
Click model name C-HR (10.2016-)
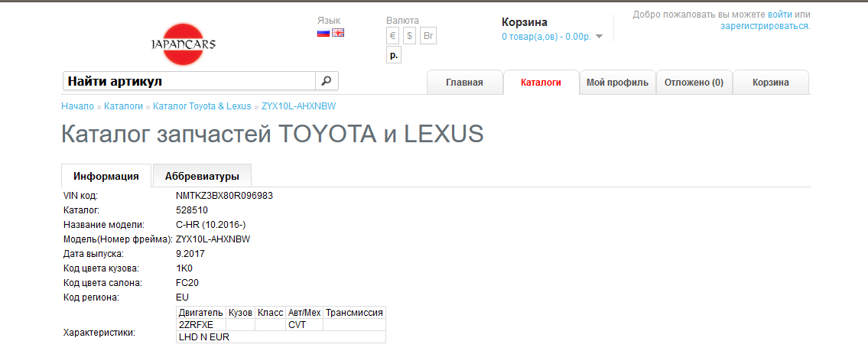(x=210, y=225)
